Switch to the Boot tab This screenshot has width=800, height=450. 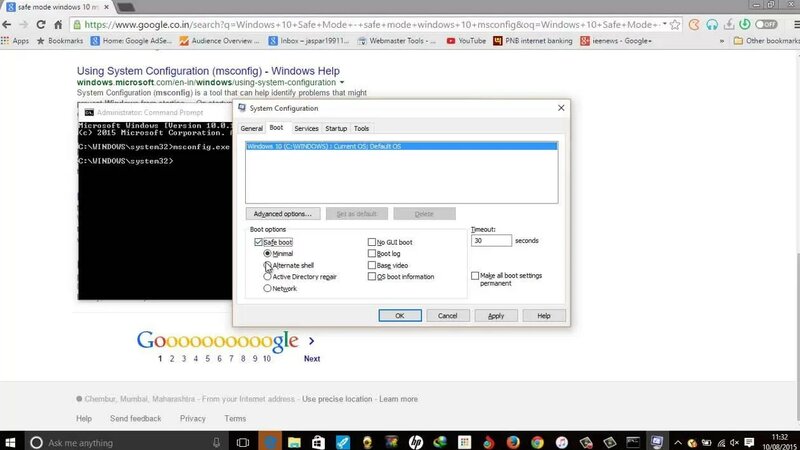[x=276, y=128]
